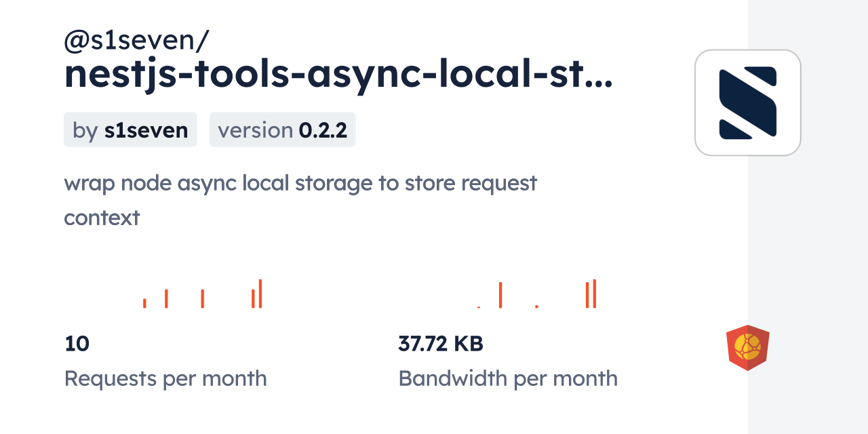Click the word "context" in the description

(102, 218)
